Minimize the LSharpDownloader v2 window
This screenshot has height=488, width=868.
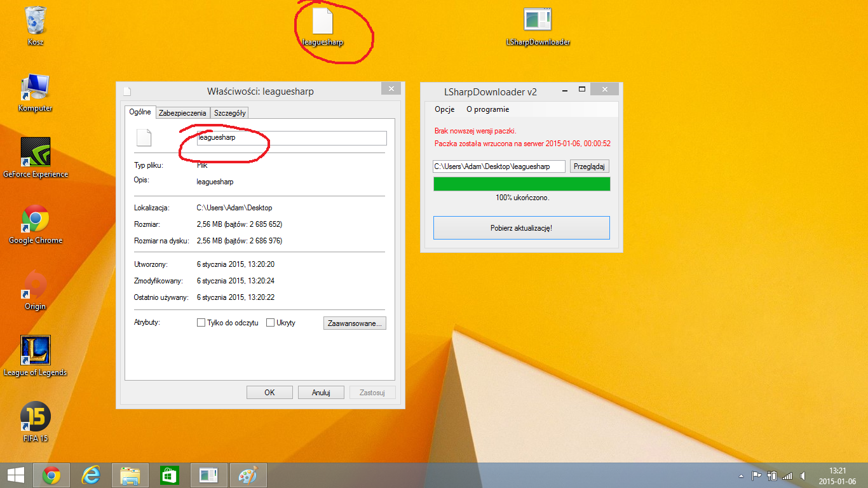click(x=565, y=90)
